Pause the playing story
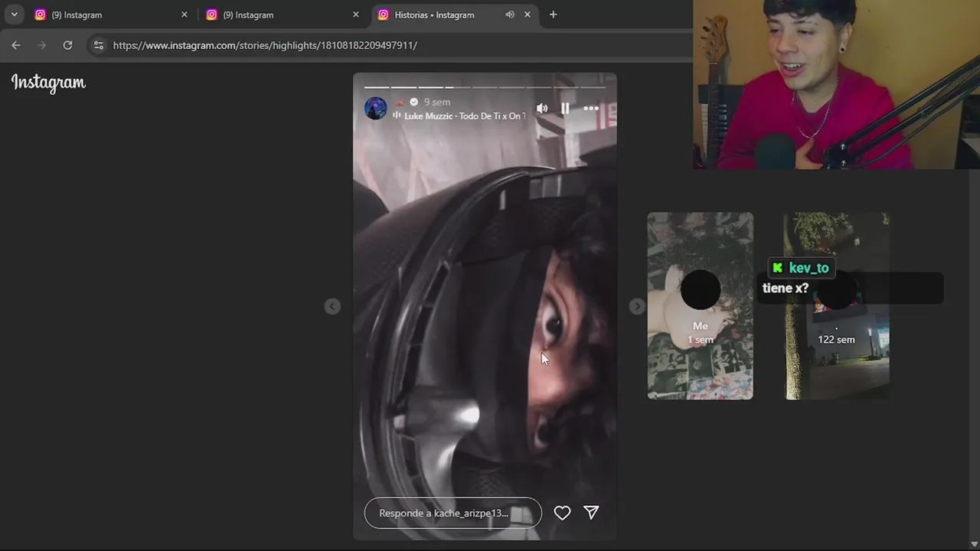Screen dimensions: 980x551 [x=565, y=109]
